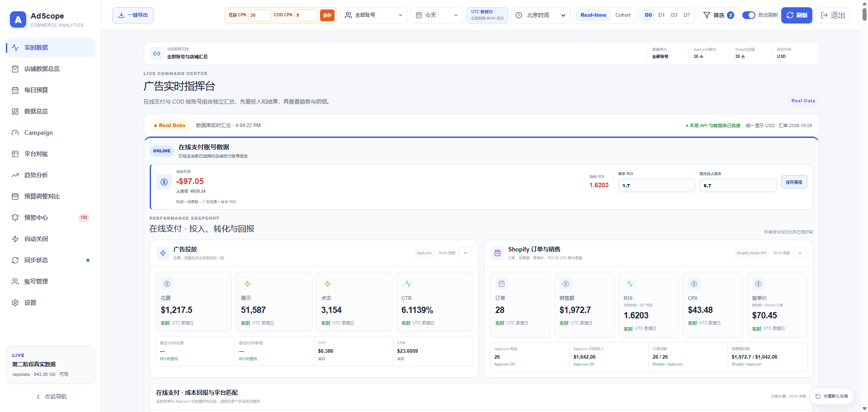Click the 预算调整对比 icon
868x412 pixels.
(15, 196)
